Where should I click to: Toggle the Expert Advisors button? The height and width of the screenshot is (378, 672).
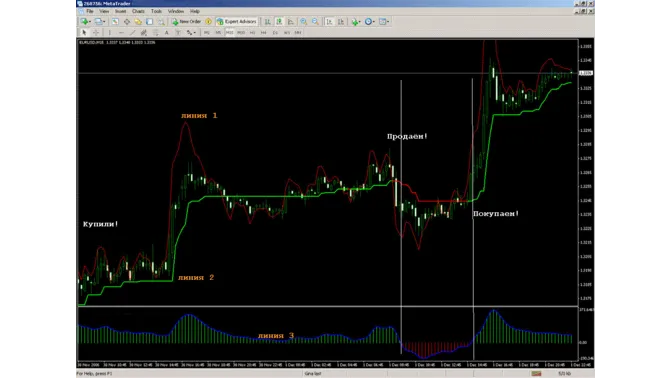click(237, 21)
